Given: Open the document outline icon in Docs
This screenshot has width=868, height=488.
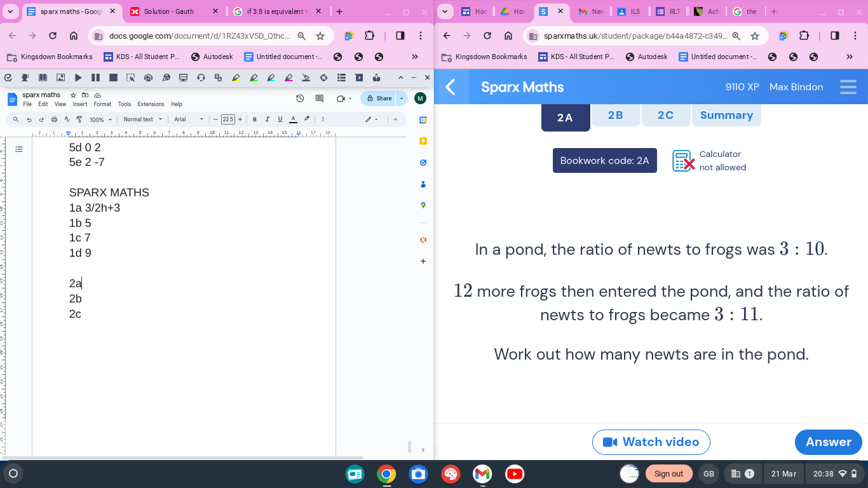Looking at the screenshot, I should pos(19,149).
